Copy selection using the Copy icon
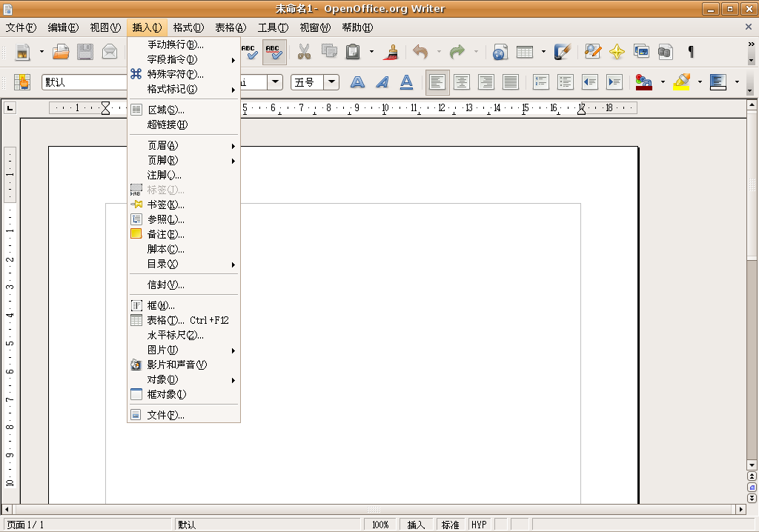The width and height of the screenshot is (759, 532). (x=329, y=52)
